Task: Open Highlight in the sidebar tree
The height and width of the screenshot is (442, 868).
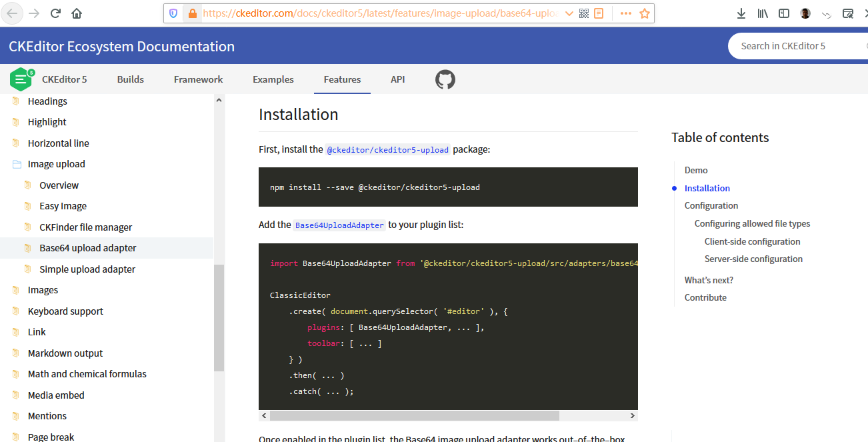Action: [47, 122]
